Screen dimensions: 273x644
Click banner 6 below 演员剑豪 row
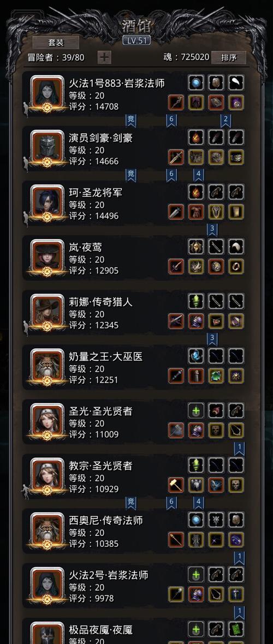pyautogui.click(x=171, y=175)
